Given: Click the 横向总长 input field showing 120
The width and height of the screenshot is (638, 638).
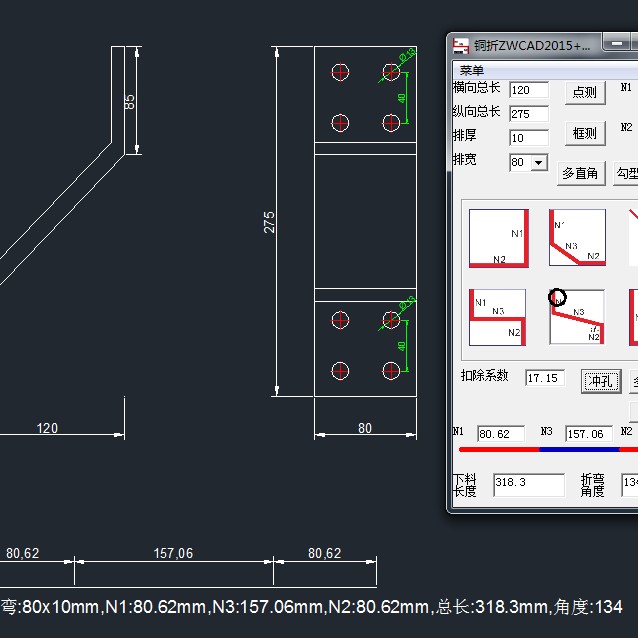Looking at the screenshot, I should pyautogui.click(x=529, y=90).
